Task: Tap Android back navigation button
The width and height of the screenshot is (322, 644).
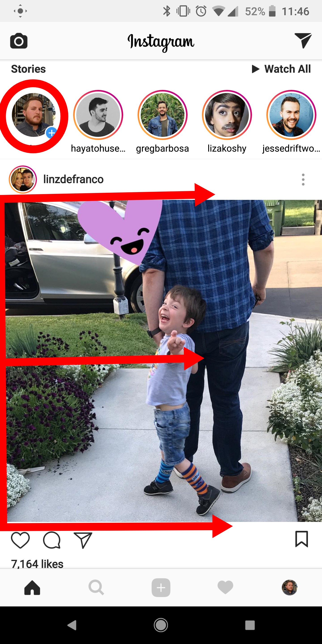Action: click(x=72, y=625)
